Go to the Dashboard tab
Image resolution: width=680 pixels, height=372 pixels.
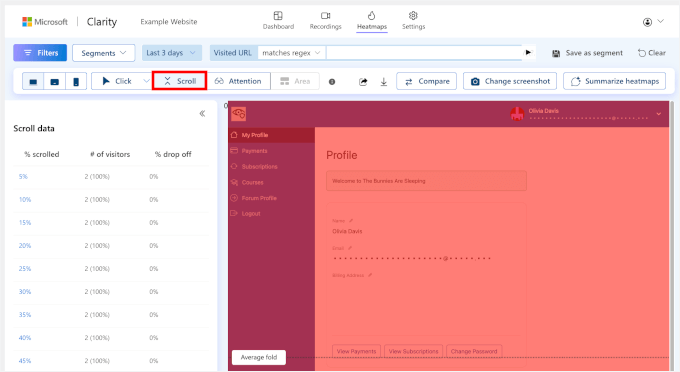click(x=278, y=20)
